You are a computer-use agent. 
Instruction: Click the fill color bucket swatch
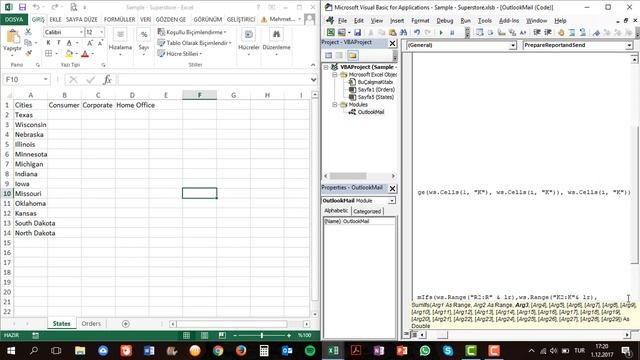[69, 53]
